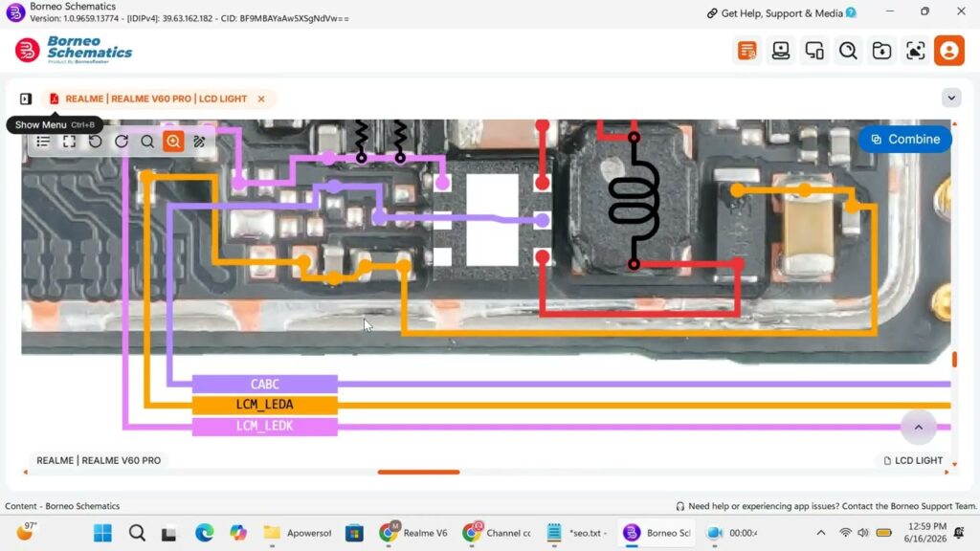Click the round up-chevron collapse button
This screenshot has width=980, height=551.
(918, 428)
